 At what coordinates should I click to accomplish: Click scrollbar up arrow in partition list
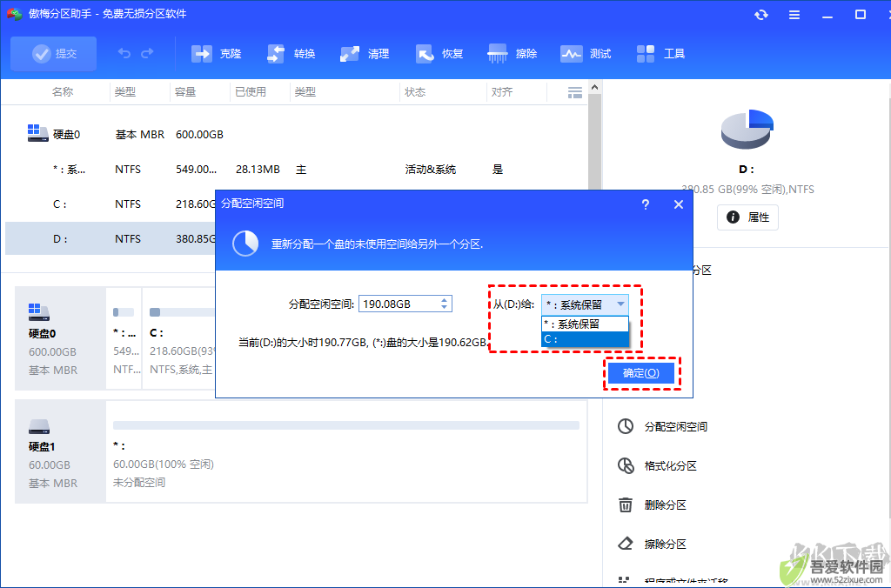pyautogui.click(x=594, y=88)
